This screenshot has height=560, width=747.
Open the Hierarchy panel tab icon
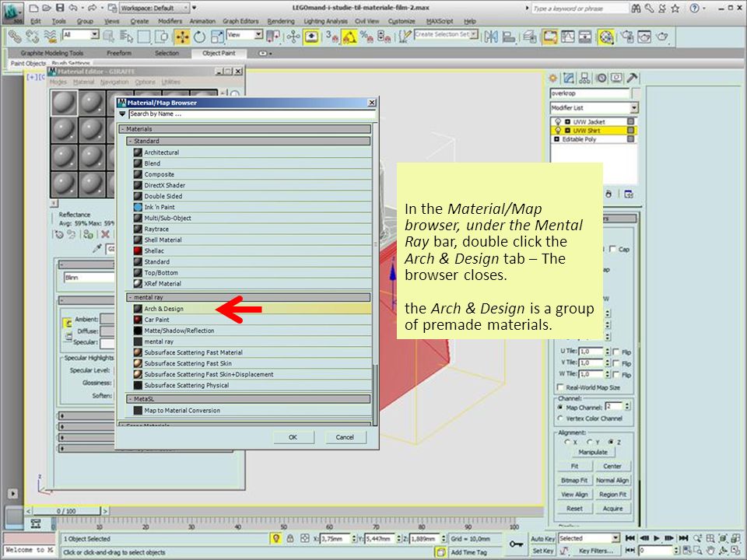tap(584, 78)
